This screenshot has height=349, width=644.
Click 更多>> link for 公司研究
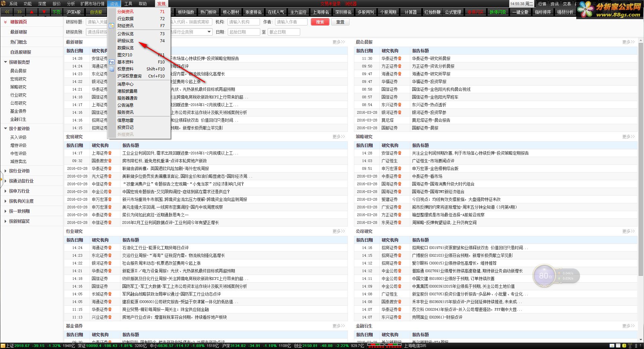628,231
